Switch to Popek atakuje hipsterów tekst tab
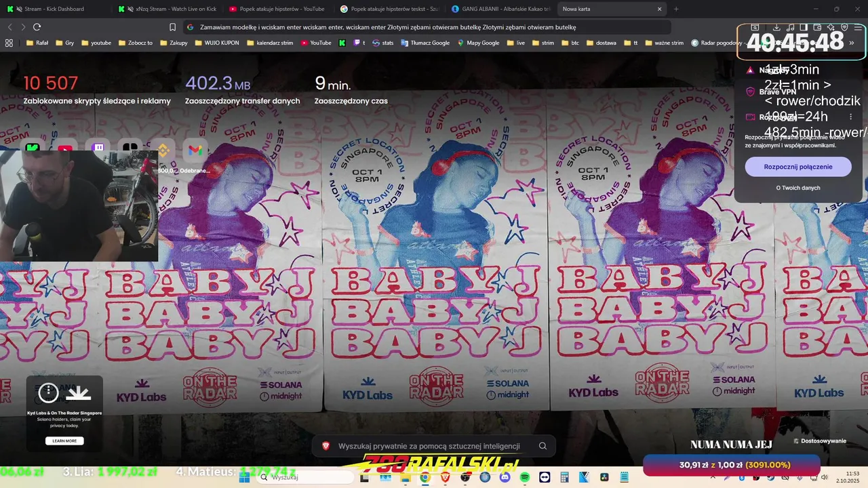 pyautogui.click(x=389, y=9)
